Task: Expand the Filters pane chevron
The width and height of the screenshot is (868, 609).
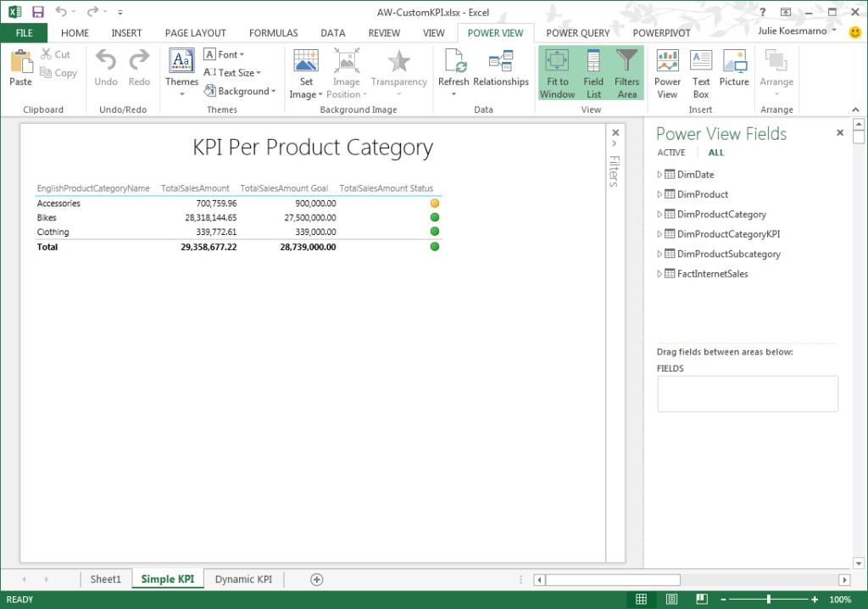Action: point(615,143)
